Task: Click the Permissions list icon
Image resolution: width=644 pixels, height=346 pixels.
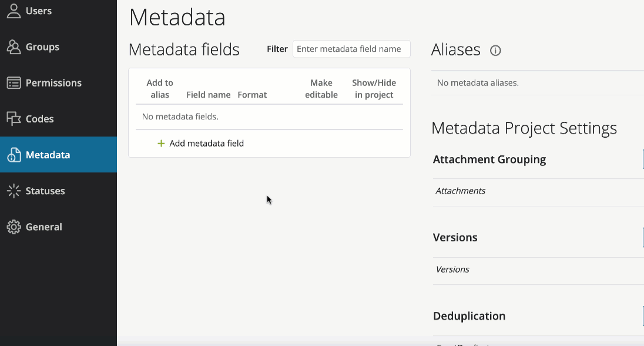Action: coord(14,83)
